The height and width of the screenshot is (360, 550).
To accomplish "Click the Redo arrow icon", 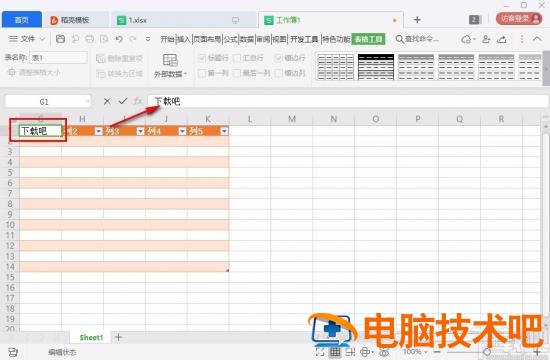I will click(x=133, y=39).
